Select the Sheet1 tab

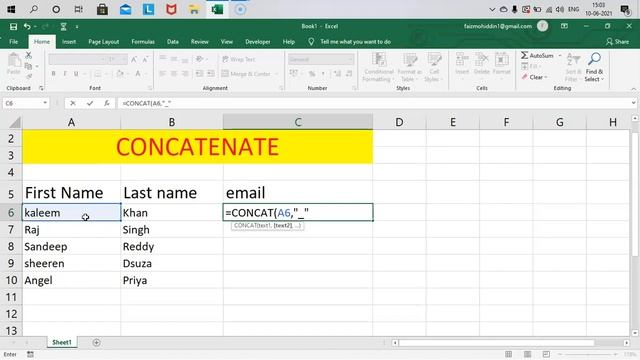(x=62, y=342)
